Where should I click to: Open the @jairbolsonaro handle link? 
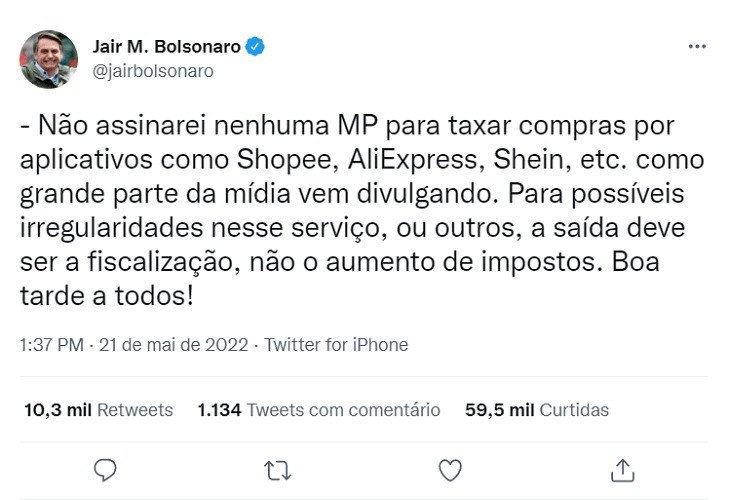(152, 71)
